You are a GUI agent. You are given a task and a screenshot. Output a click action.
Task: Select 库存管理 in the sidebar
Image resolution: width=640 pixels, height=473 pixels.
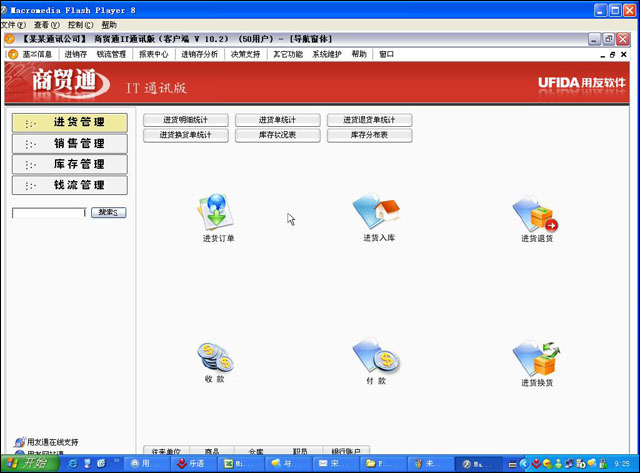click(70, 164)
